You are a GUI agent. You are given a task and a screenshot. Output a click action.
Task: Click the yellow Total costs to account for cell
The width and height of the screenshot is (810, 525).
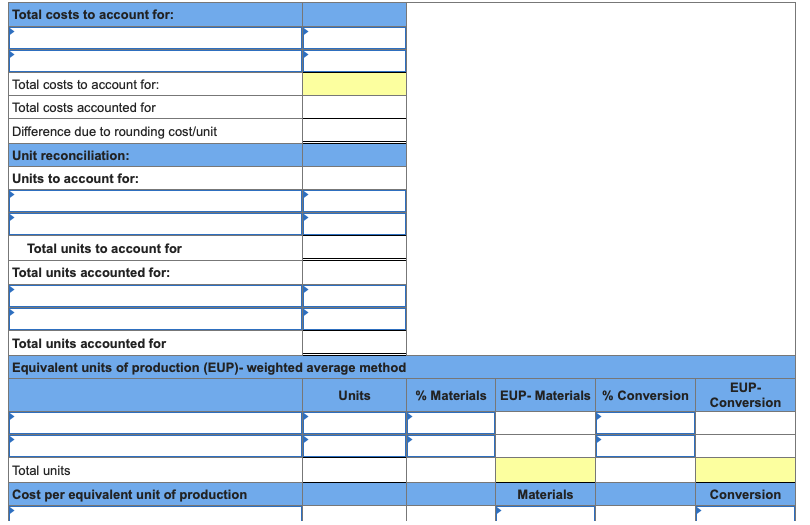[354, 84]
